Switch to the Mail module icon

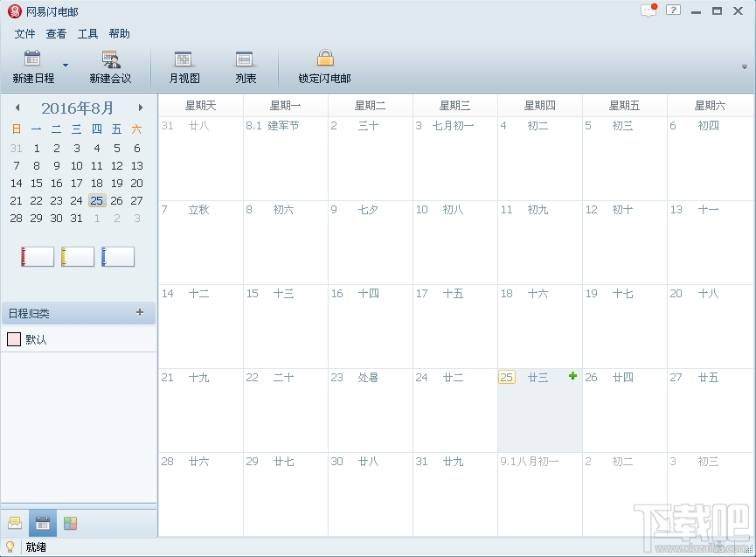click(x=15, y=523)
